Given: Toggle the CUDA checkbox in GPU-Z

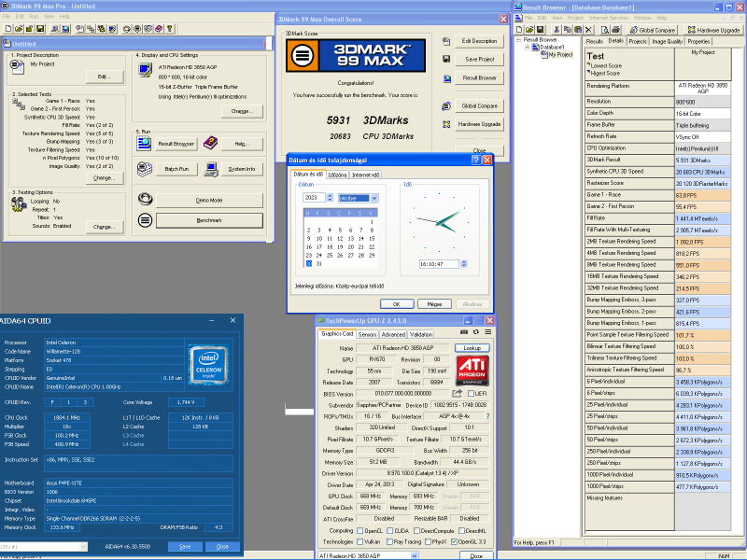Looking at the screenshot, I should tap(389, 531).
